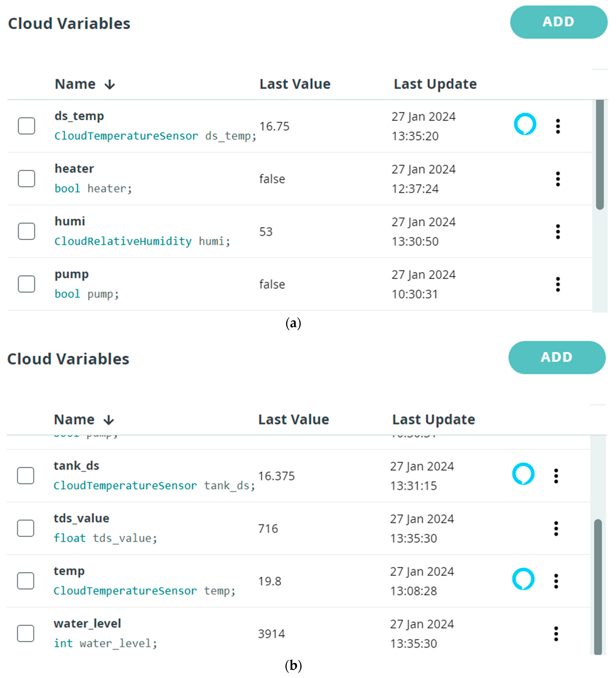The image size is (616, 678).
Task: Click the false value in heater row
Action: [x=272, y=179]
